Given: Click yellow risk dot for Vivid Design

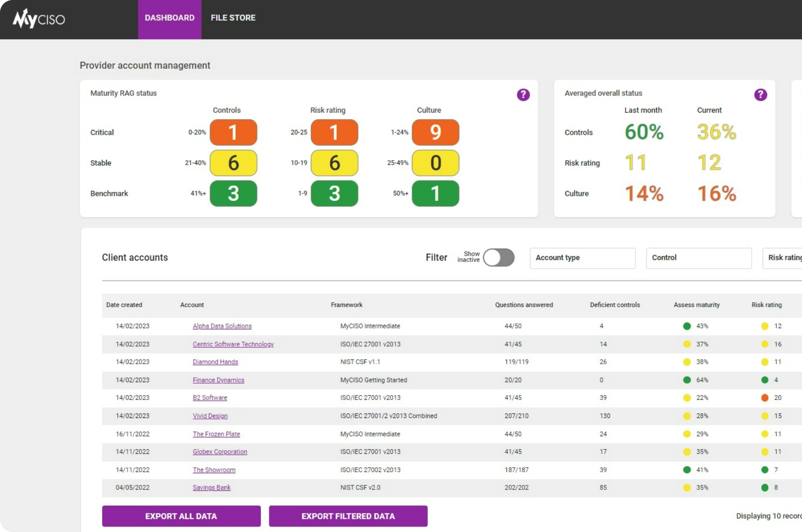Looking at the screenshot, I should [x=765, y=416].
